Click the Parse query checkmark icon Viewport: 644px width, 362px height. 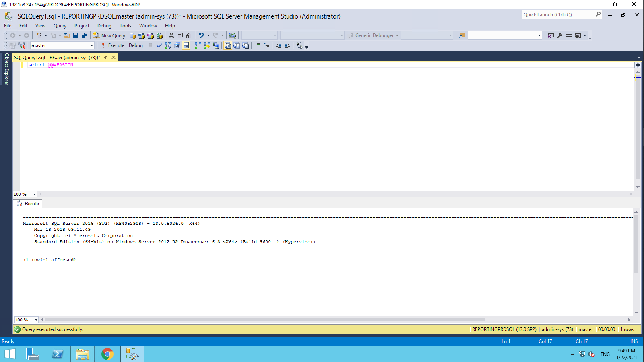(159, 45)
